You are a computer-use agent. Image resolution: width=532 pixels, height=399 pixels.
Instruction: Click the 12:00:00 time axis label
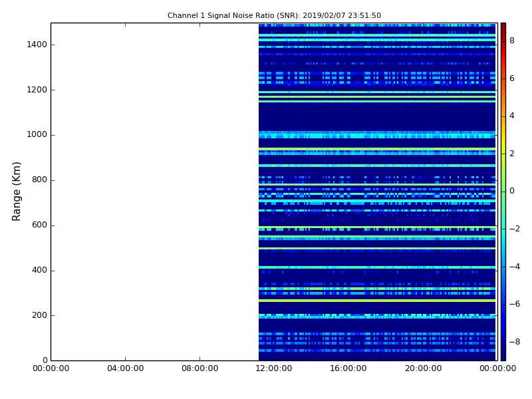[x=274, y=368]
